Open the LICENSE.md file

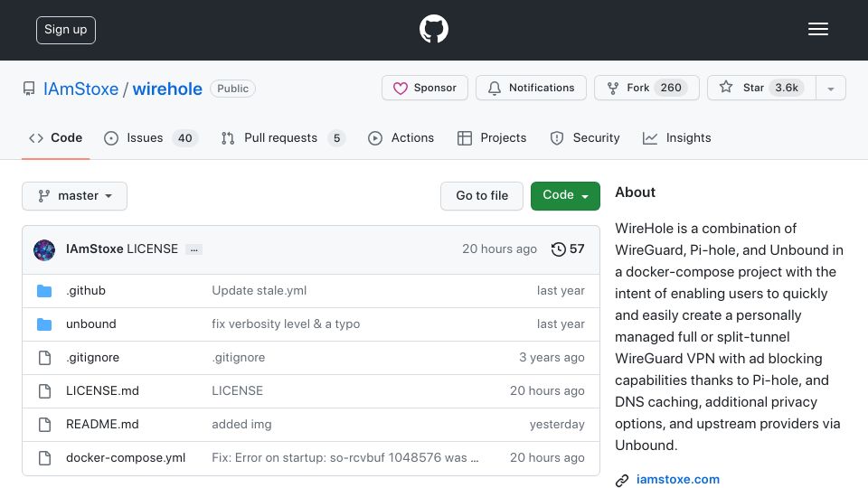click(x=102, y=390)
